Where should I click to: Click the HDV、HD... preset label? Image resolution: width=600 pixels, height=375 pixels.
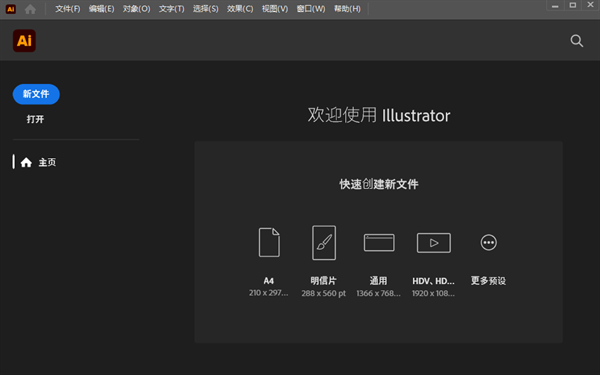(433, 281)
